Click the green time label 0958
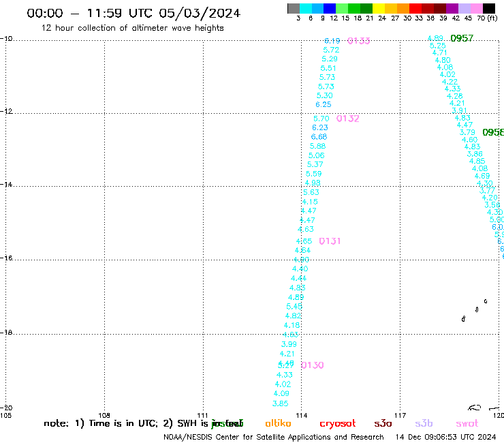 (493, 132)
